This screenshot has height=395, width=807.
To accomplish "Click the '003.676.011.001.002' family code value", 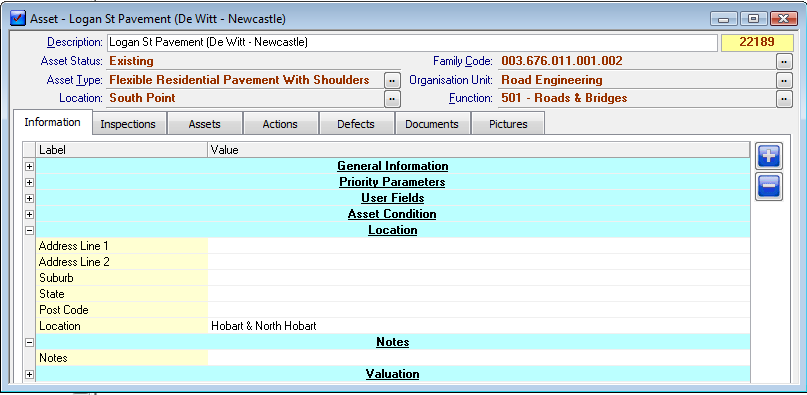I will [x=562, y=61].
